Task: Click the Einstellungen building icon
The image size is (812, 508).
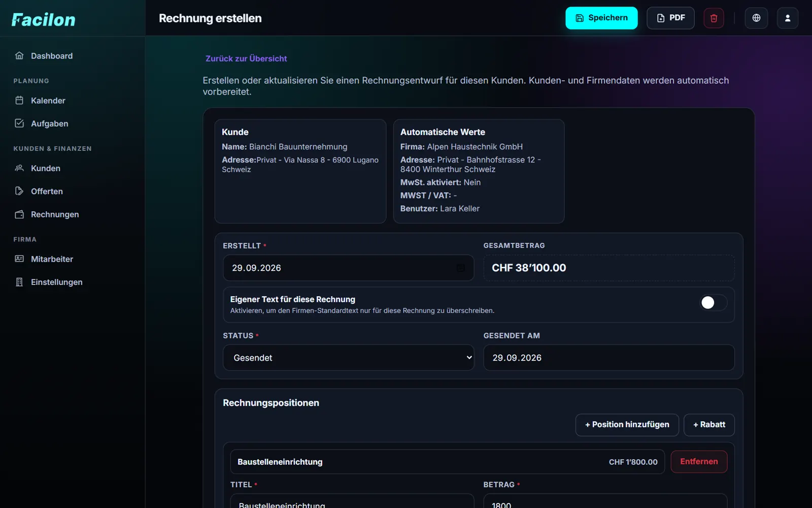Action: pyautogui.click(x=19, y=282)
